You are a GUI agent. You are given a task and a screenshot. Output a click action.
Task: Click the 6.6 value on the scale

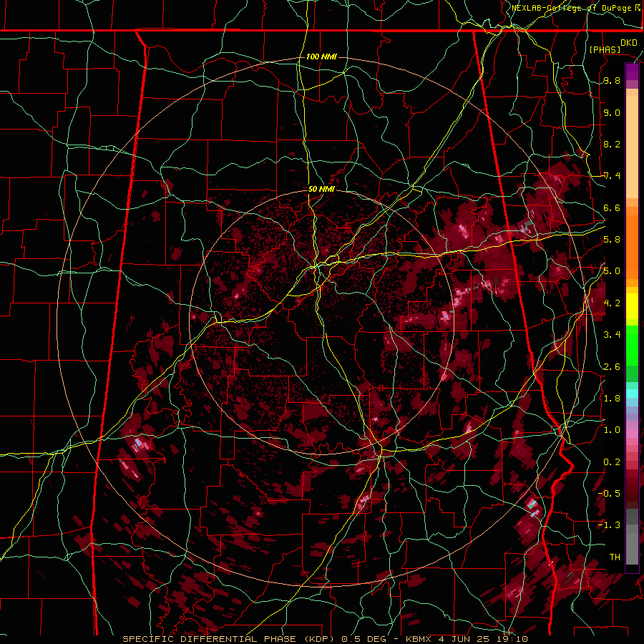[x=612, y=208]
